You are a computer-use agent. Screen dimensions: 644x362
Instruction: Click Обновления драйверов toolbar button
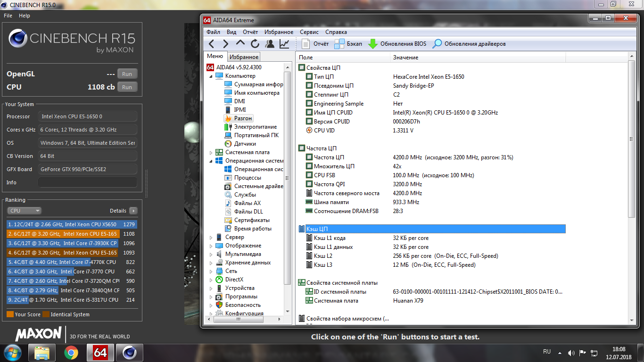(x=470, y=44)
